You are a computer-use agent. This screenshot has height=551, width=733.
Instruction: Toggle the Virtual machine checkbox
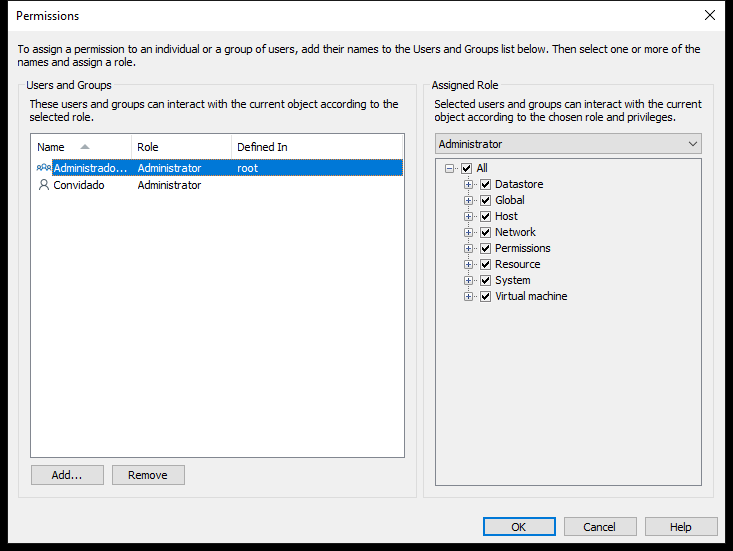(486, 296)
